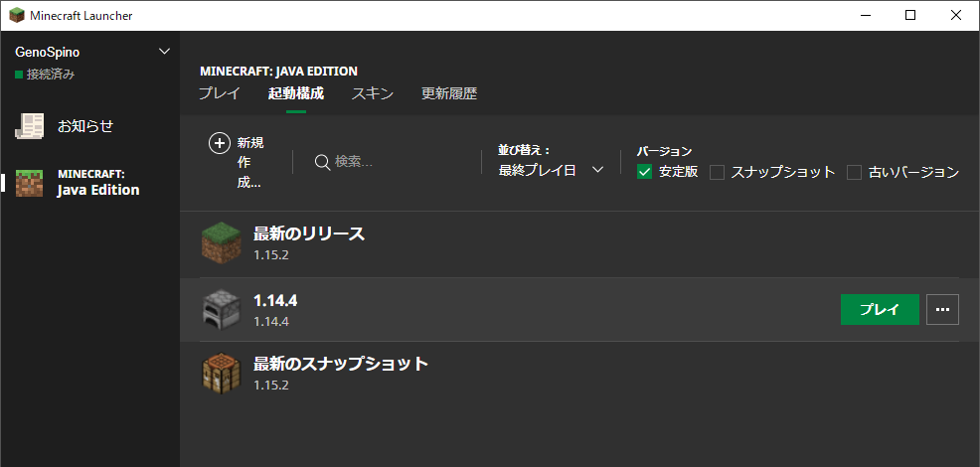Click the magnifier search icon

(x=322, y=163)
